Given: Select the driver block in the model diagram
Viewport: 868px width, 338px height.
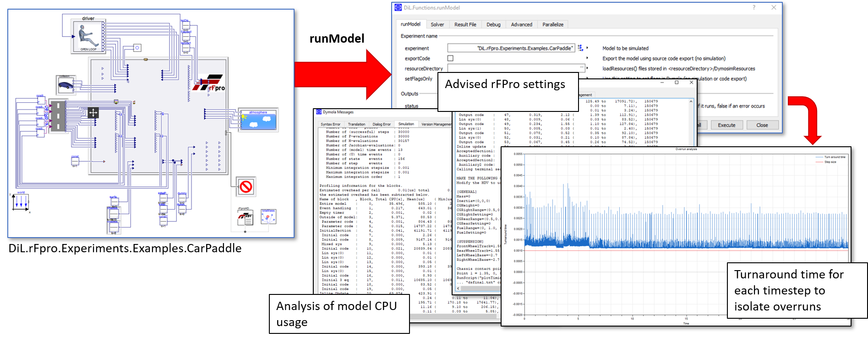Looking at the screenshot, I should (x=88, y=36).
